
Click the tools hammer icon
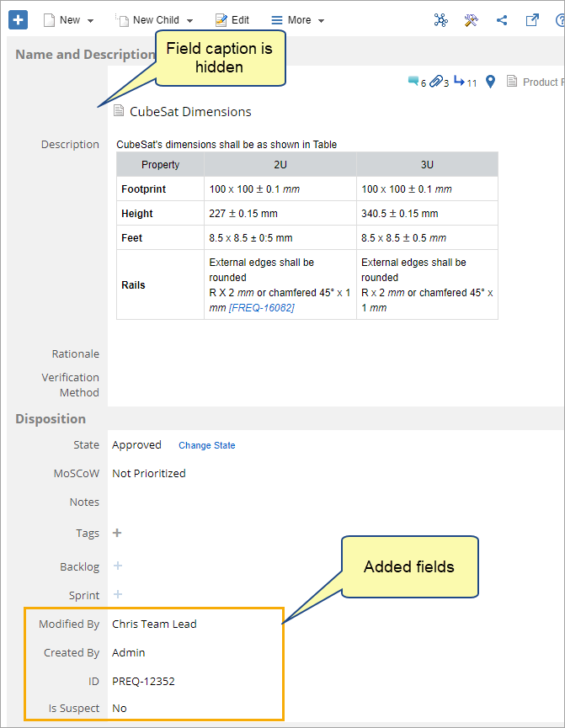[x=471, y=20]
